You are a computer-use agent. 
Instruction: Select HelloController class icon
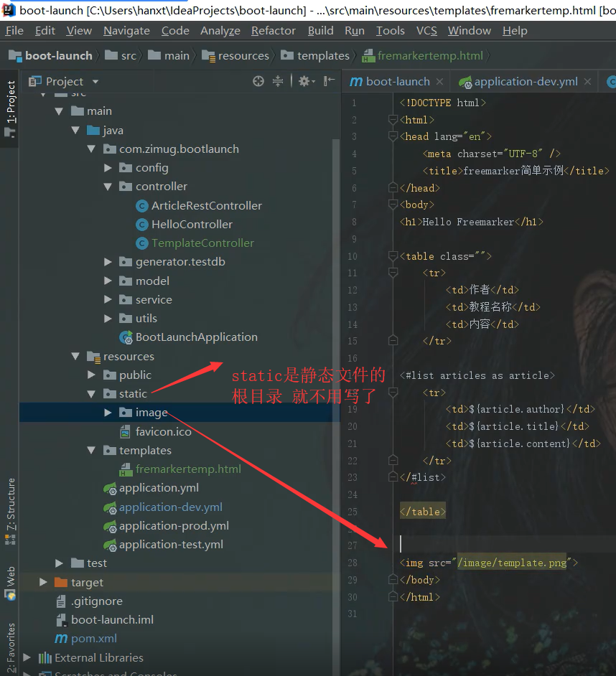click(x=142, y=225)
